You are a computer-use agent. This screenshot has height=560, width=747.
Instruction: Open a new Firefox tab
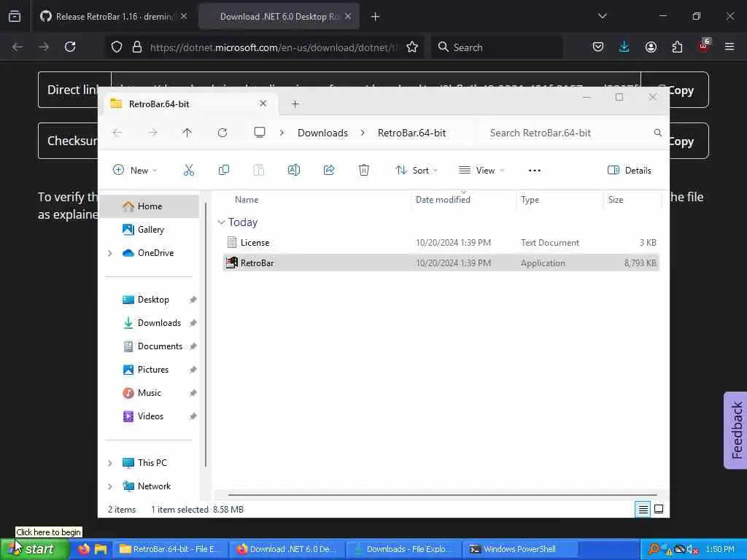376,17
